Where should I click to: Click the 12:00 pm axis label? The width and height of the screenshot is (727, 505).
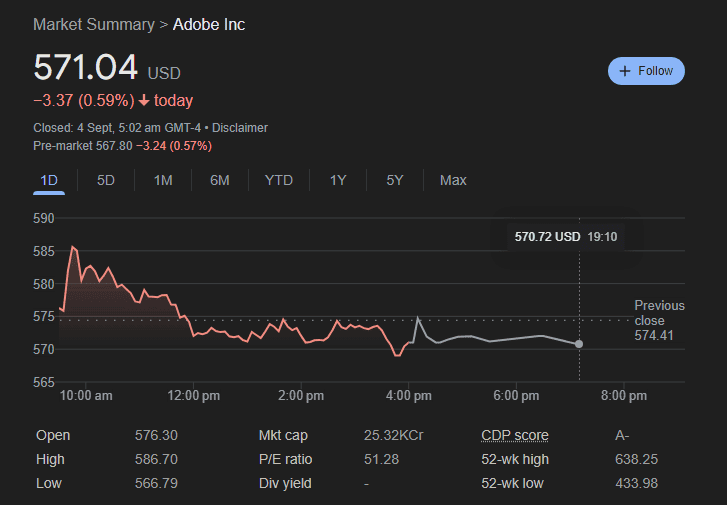pos(193,396)
